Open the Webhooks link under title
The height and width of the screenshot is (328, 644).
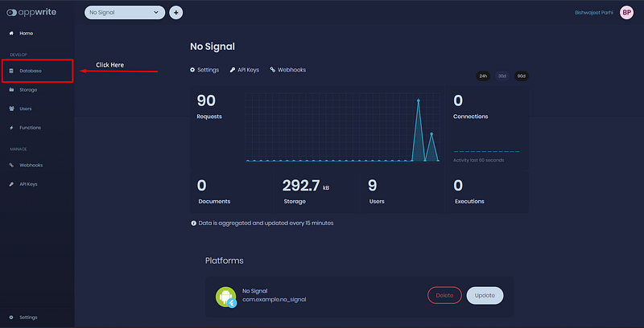pyautogui.click(x=291, y=70)
